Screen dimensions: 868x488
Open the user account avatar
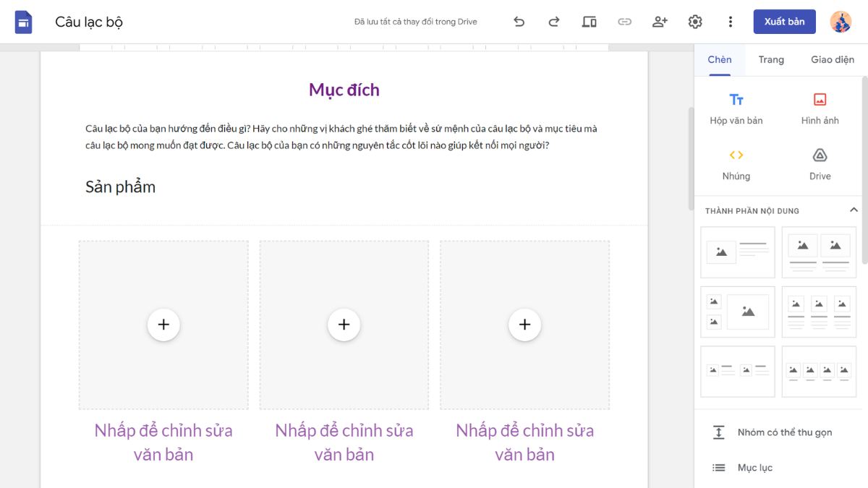[841, 22]
